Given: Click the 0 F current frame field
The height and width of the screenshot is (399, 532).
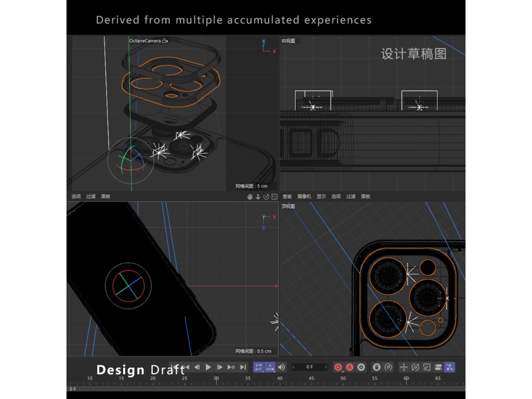Looking at the screenshot, I should click(x=310, y=367).
